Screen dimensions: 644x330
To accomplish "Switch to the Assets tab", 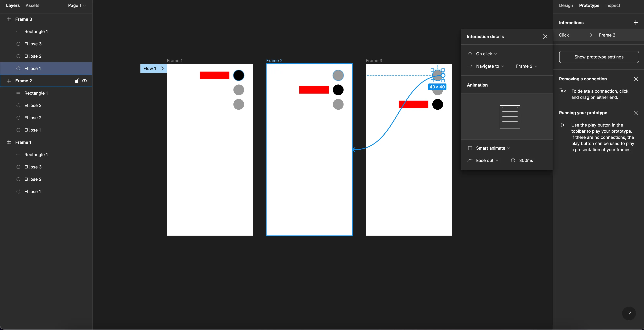I will point(32,6).
